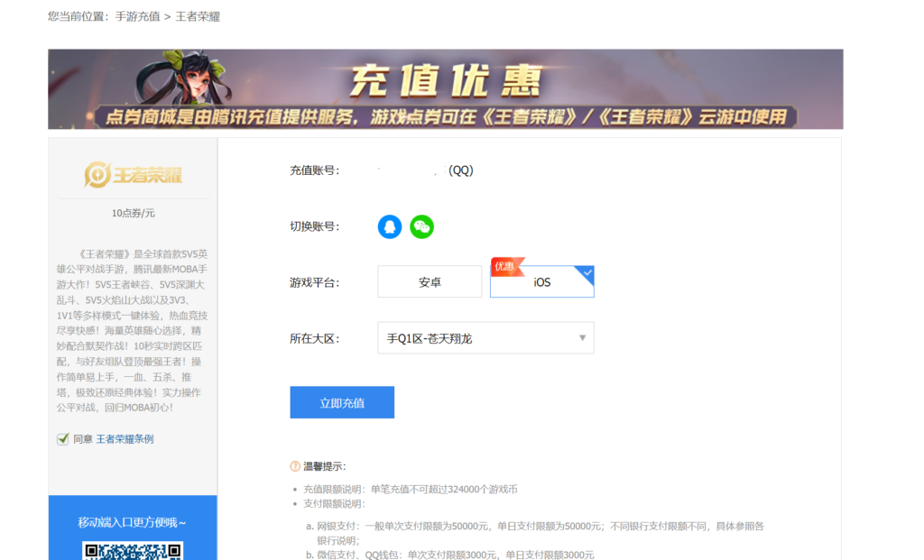The image size is (924, 560).
Task: Click the 充值优惠 promotional banner
Action: (446, 89)
